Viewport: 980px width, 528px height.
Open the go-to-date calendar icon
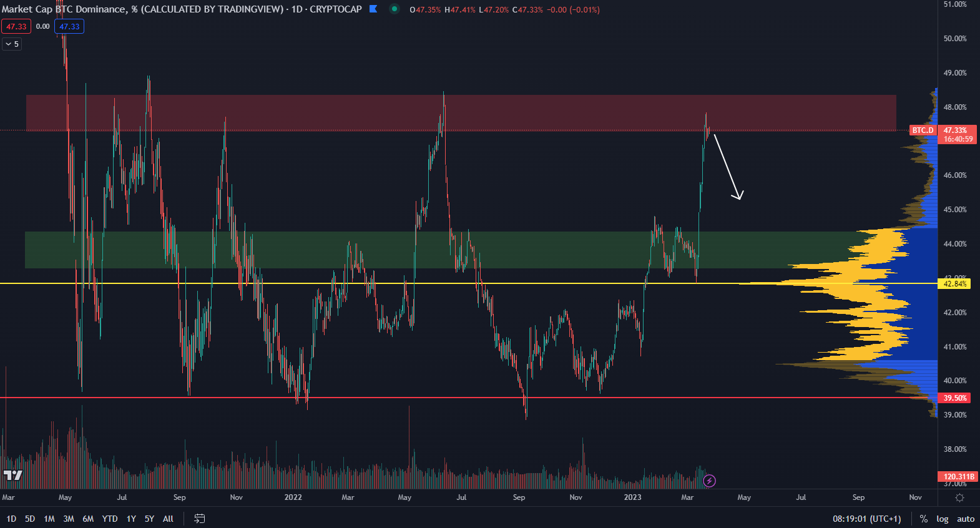coord(200,519)
